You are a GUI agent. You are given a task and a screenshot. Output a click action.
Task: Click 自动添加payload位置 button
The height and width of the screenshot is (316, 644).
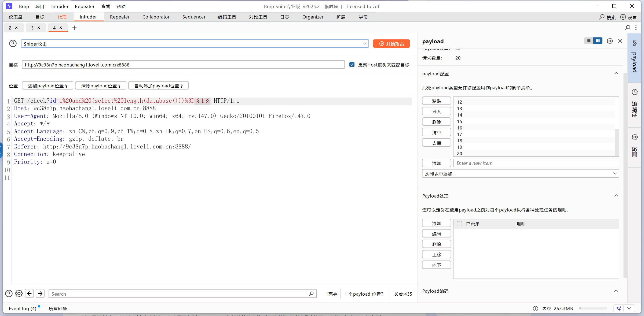pyautogui.click(x=158, y=86)
